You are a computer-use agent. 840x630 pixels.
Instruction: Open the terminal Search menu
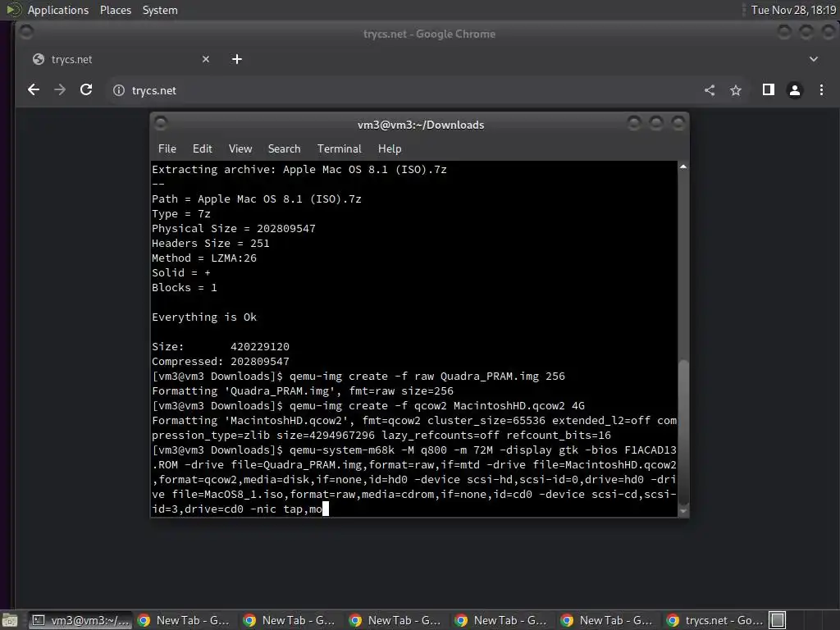284,149
